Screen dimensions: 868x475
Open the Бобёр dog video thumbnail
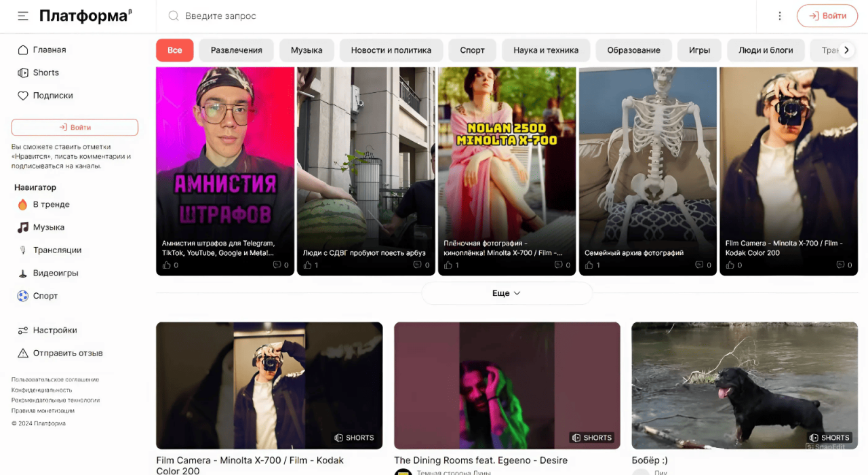coord(745,385)
